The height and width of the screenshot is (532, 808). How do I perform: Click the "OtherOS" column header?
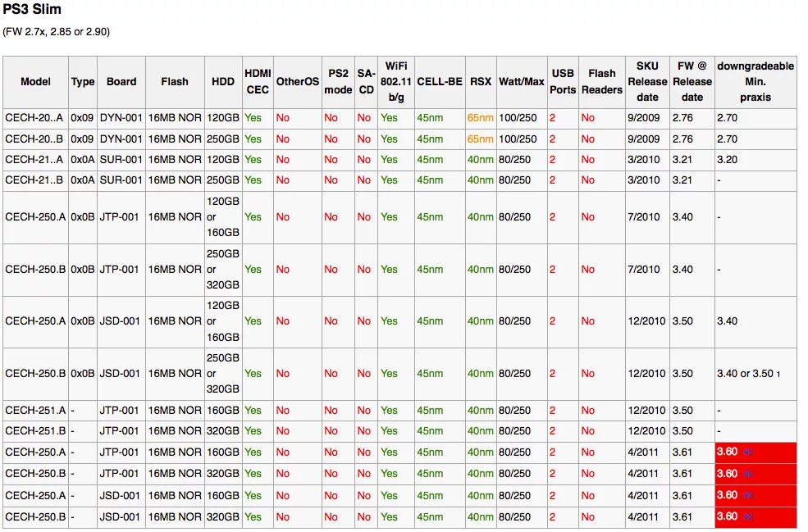(x=297, y=81)
